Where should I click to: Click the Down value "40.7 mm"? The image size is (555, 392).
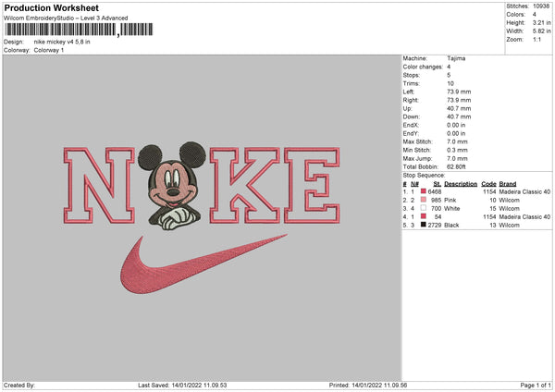tap(459, 116)
